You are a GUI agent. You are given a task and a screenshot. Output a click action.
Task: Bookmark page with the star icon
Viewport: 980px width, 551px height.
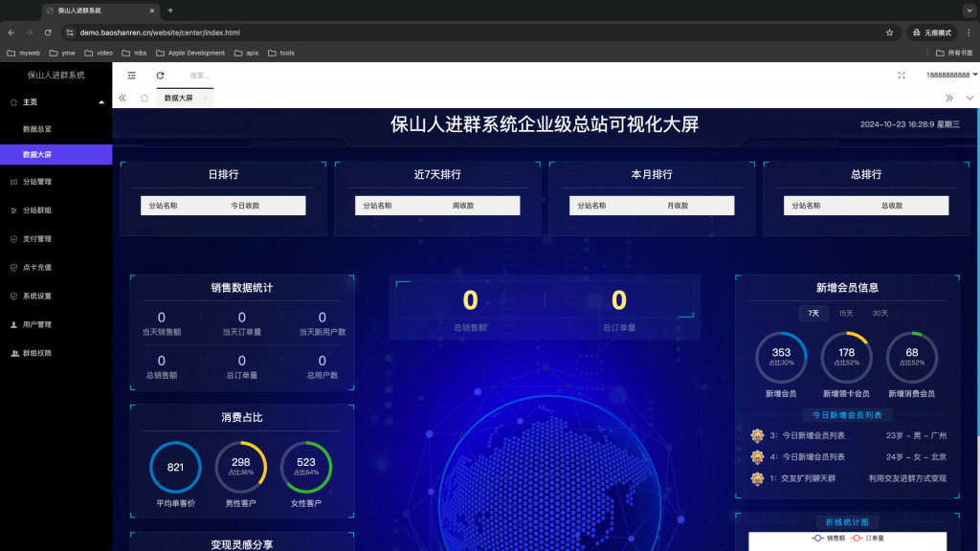point(889,33)
